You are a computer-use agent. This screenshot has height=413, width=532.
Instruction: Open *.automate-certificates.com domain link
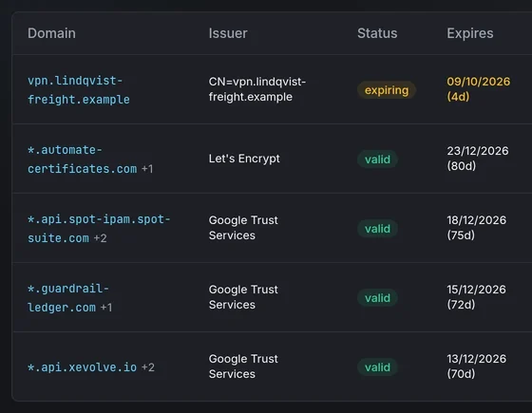point(82,160)
